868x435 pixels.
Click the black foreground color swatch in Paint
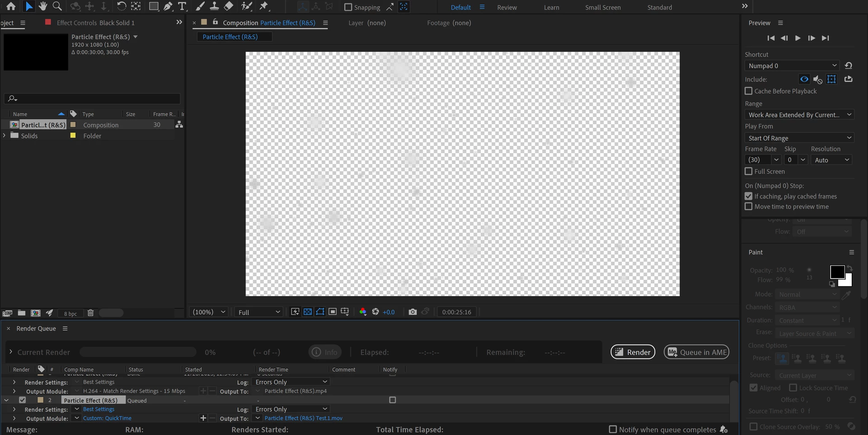836,271
